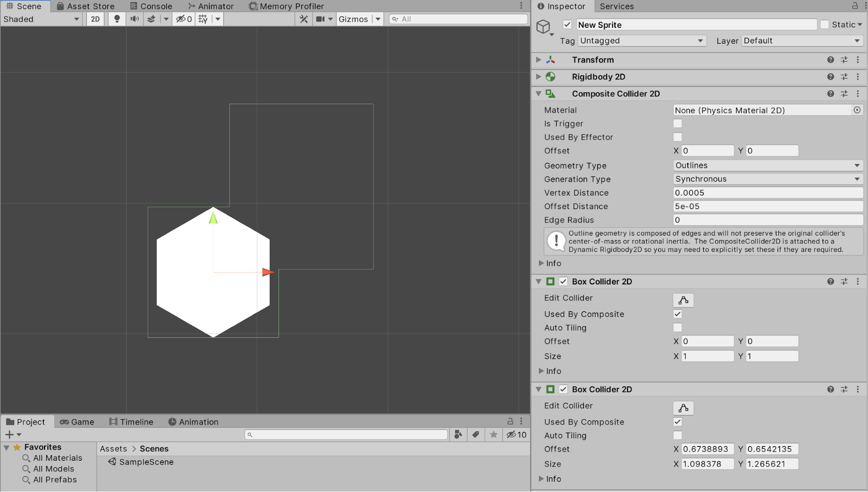This screenshot has width=868, height=492.
Task: Open Transform component three-dot menu
Action: (x=858, y=60)
